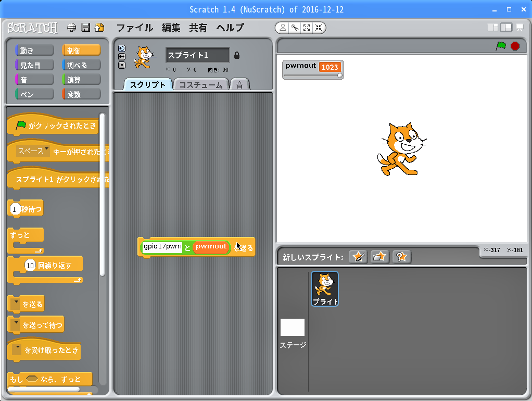
Task: Choose new sprite from file
Action: coord(379,257)
